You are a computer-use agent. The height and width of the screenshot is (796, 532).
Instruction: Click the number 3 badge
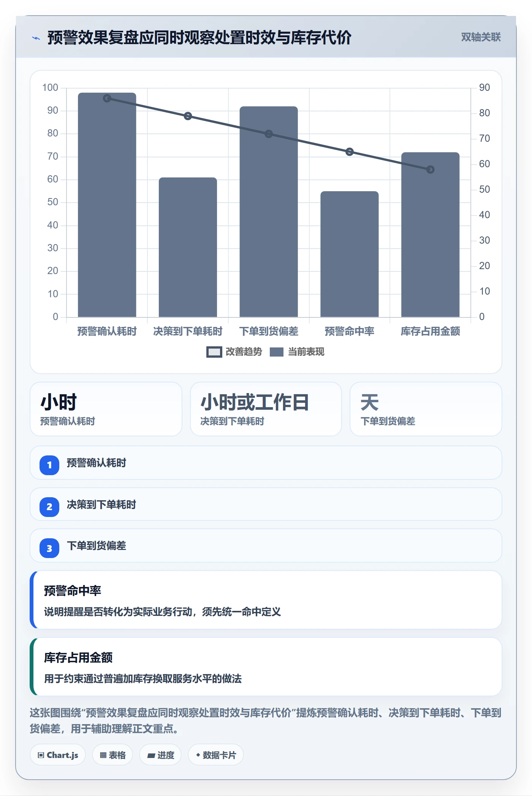point(49,548)
